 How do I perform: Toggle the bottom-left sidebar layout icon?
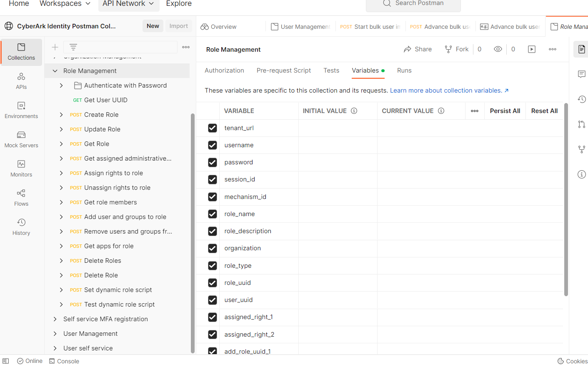(6, 361)
